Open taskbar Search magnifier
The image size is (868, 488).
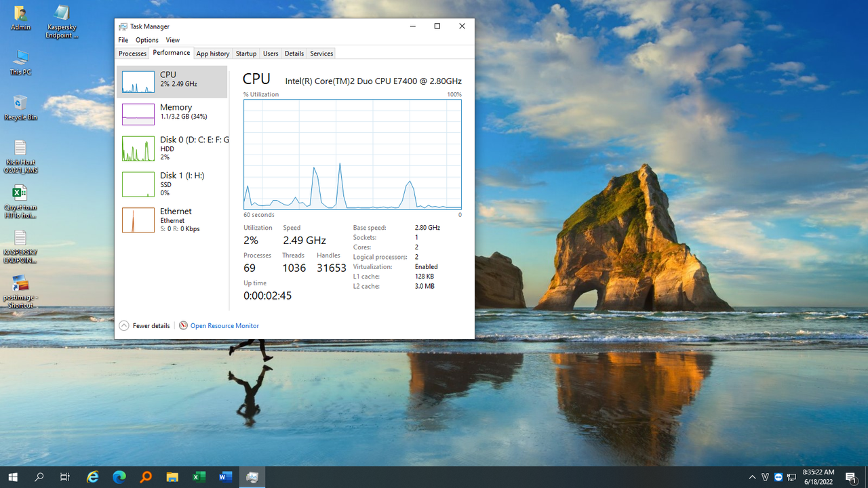click(39, 477)
